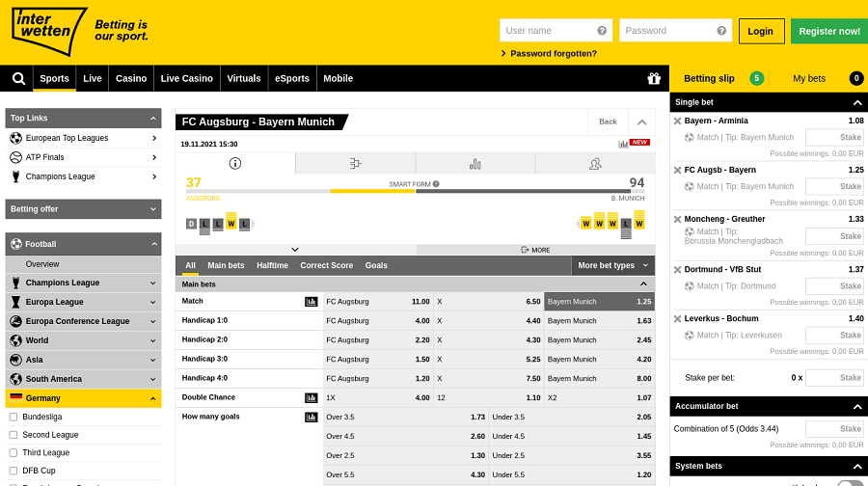Image resolution: width=868 pixels, height=486 pixels.
Task: Click the Back button
Action: click(x=608, y=121)
